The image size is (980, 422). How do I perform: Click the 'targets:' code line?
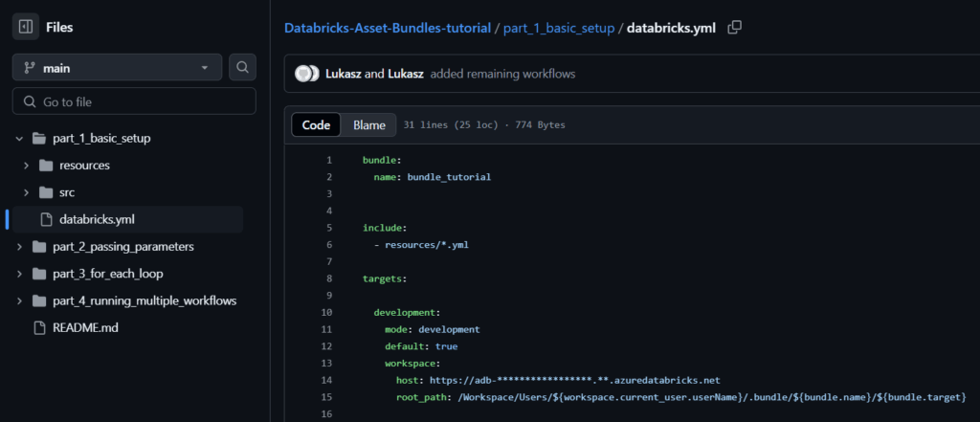click(x=384, y=278)
